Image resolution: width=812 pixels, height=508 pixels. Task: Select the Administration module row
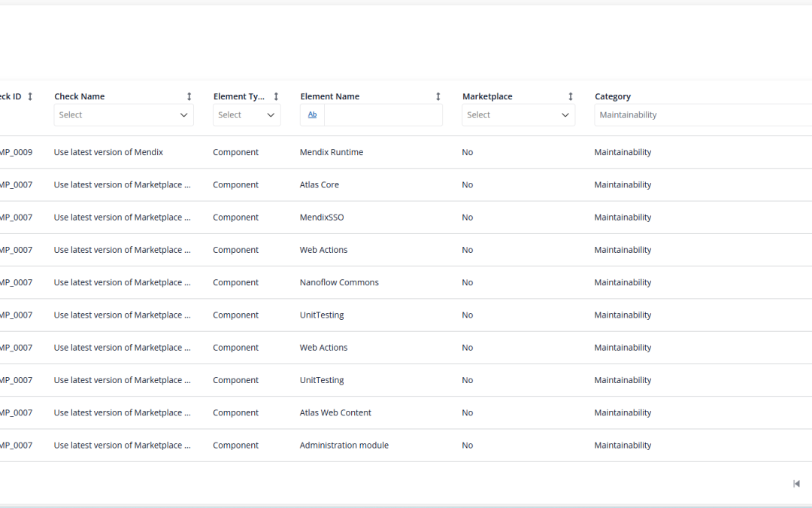pos(344,446)
